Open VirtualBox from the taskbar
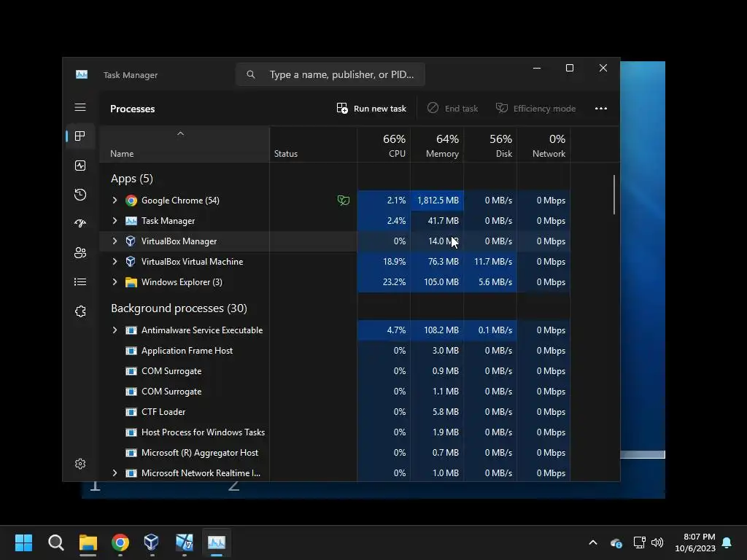The image size is (747, 560). click(152, 542)
